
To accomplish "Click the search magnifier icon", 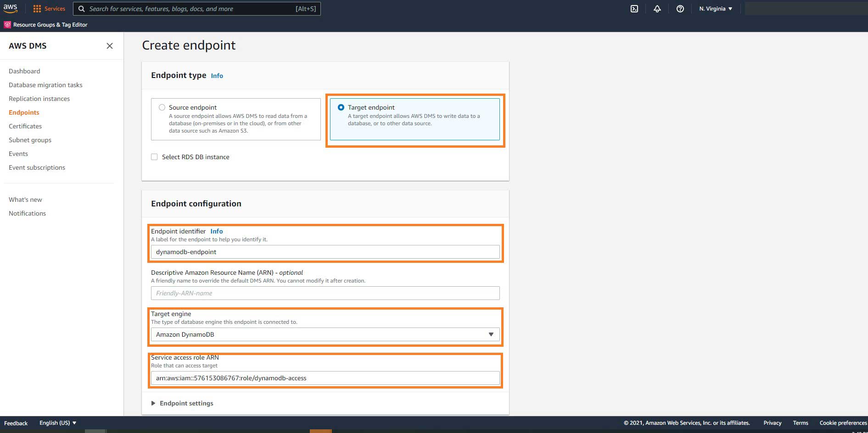I will (x=81, y=9).
